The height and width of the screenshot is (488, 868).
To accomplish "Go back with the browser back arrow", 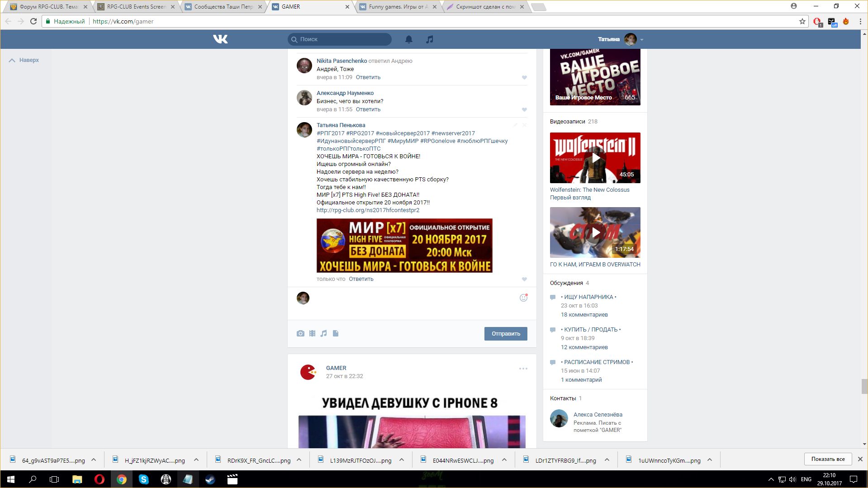I will [x=8, y=21].
